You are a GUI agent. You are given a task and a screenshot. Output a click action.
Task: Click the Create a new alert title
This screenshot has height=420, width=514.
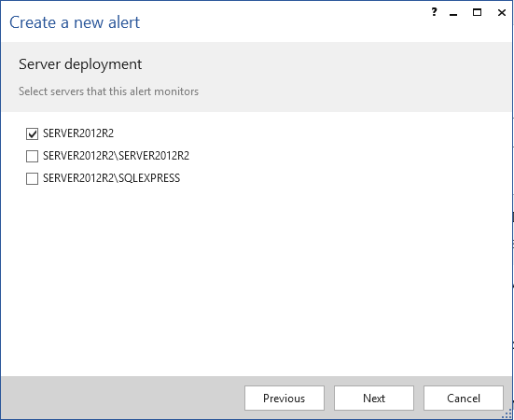[75, 22]
